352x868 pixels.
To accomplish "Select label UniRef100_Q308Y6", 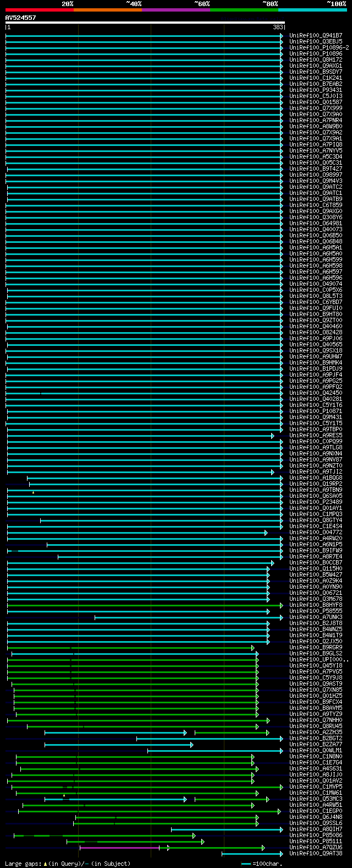I will pos(316,217).
